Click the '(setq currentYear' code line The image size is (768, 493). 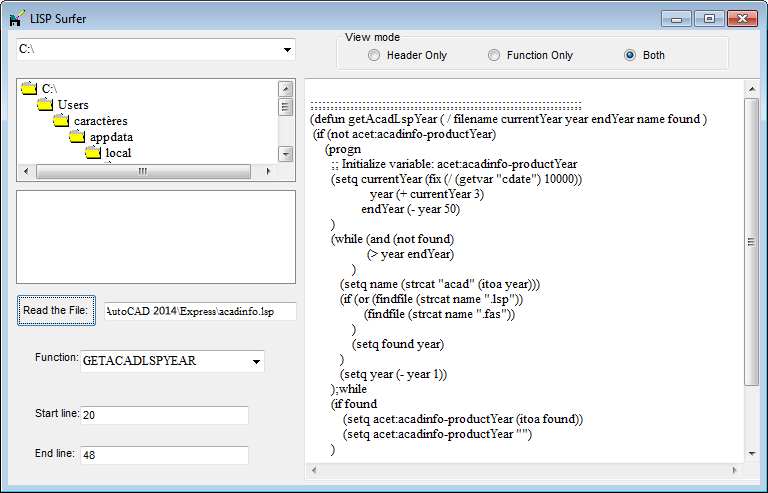(456, 179)
